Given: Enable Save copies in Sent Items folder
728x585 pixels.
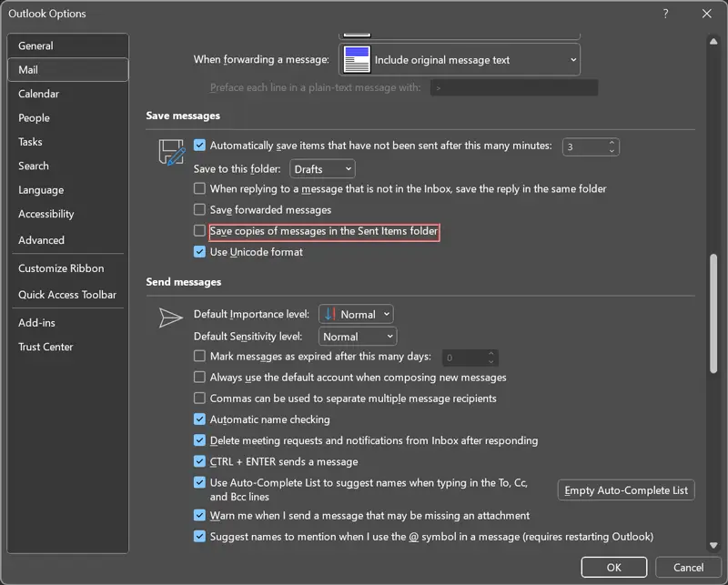Looking at the screenshot, I should (x=200, y=232).
